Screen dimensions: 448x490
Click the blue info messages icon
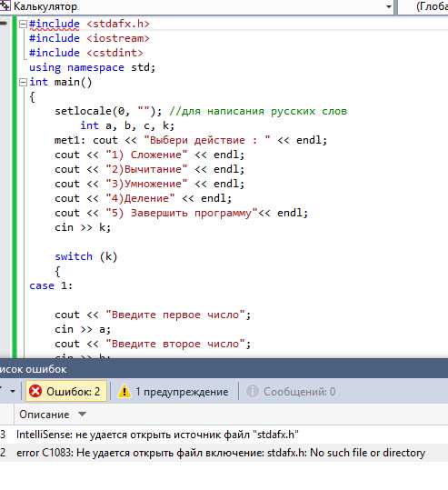pyautogui.click(x=253, y=391)
